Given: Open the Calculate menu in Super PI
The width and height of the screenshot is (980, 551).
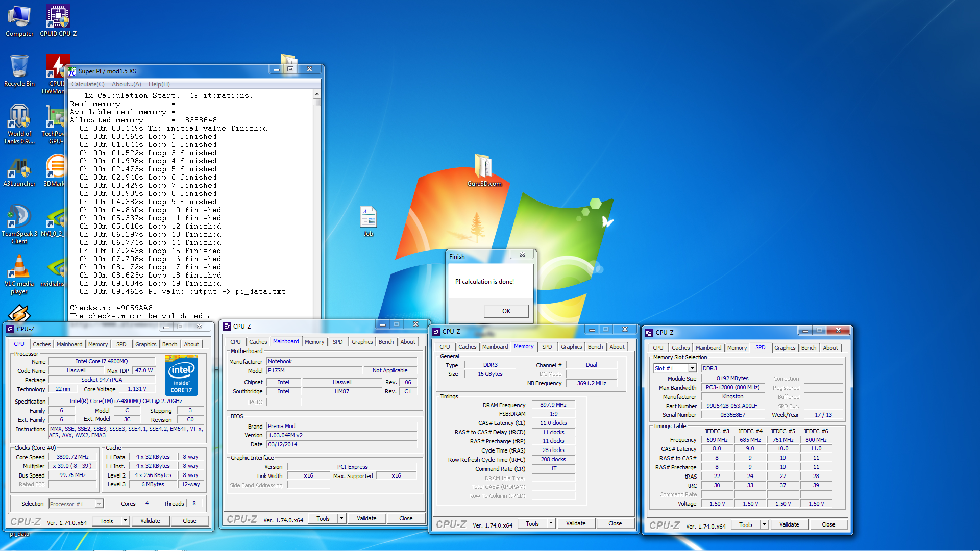Looking at the screenshot, I should pos(88,84).
